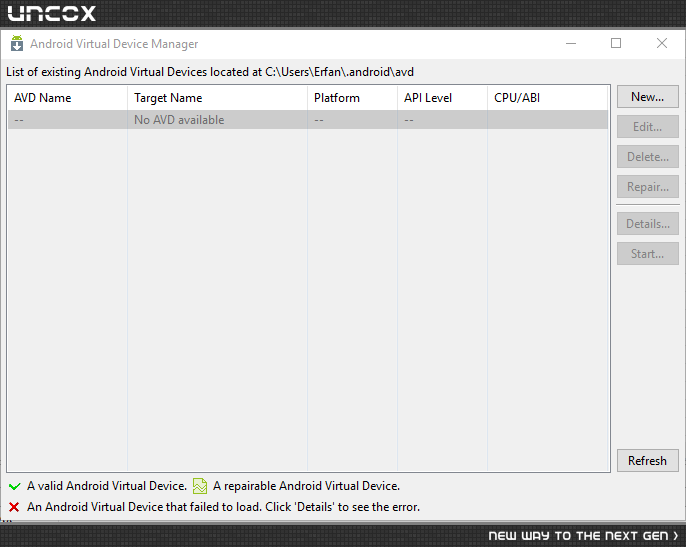Select the 'No AVD available' row text
Image resolution: width=686 pixels, height=547 pixels.
[x=179, y=120]
